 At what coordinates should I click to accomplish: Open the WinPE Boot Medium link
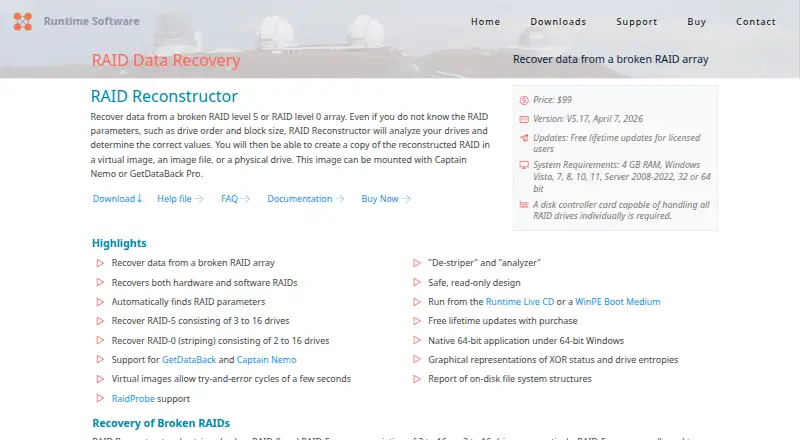point(617,302)
